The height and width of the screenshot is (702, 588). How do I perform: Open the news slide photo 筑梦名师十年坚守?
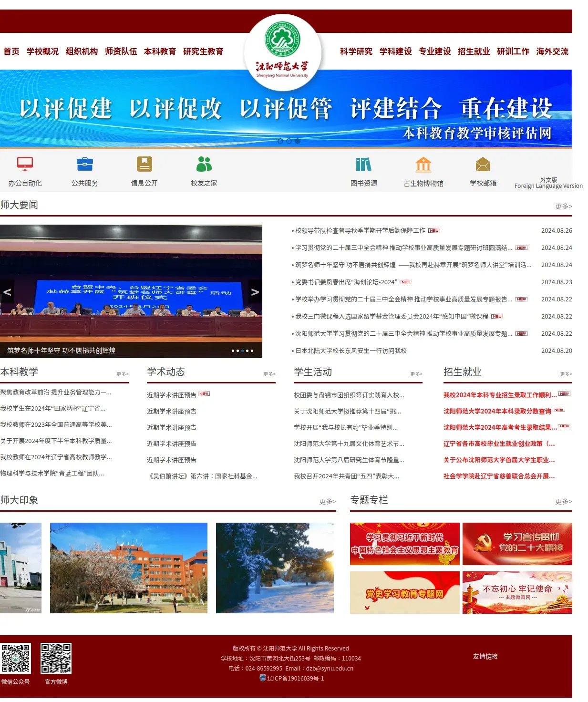[131, 291]
